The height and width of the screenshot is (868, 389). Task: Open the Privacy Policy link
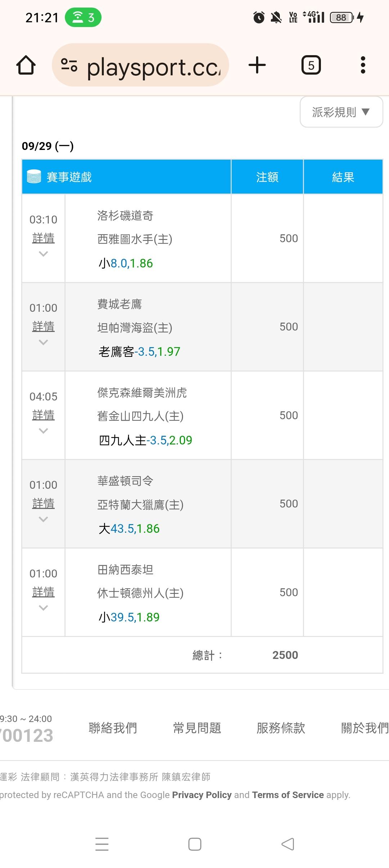tap(202, 795)
